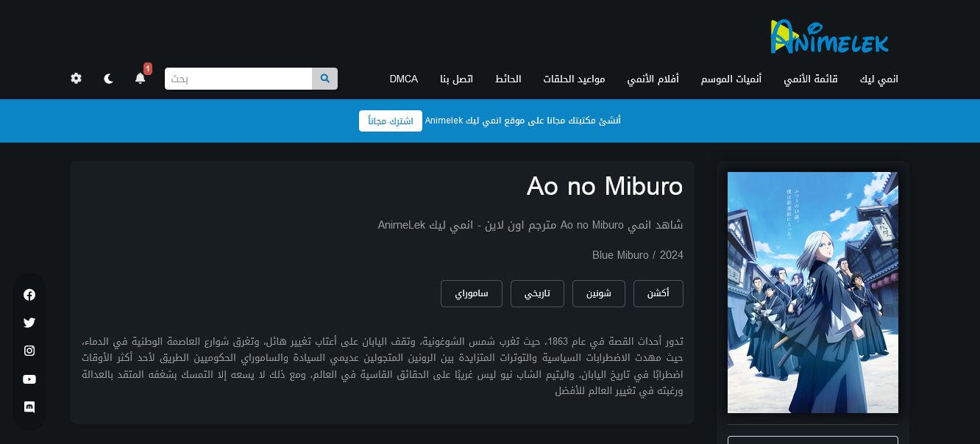Open مواعيد الحلقات schedule page
Viewport: 980px width, 444px height.
[x=574, y=79]
